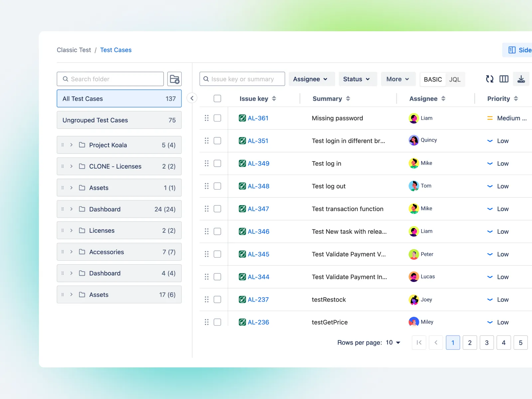This screenshot has width=532, height=399.
Task: Toggle the select-all checkbox in header
Action: (217, 99)
